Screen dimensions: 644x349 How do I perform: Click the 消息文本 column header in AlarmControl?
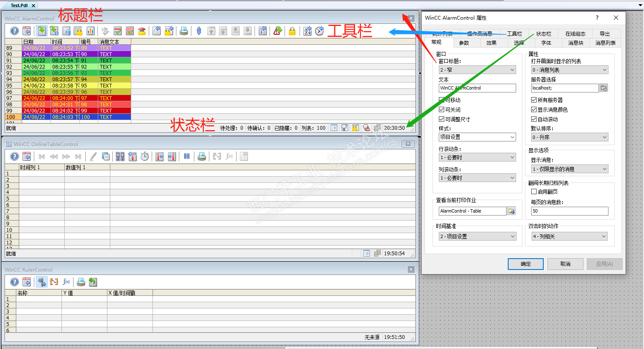click(x=115, y=42)
